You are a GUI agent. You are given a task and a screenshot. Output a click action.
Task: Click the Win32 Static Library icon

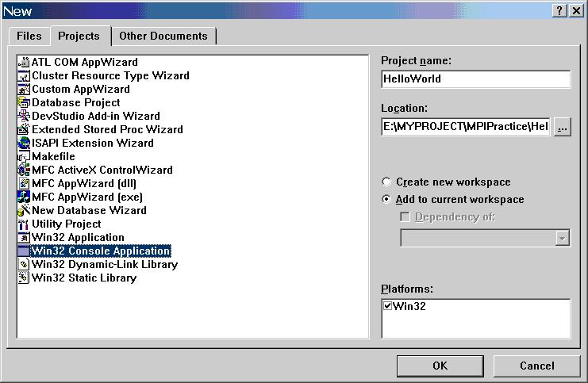pyautogui.click(x=24, y=278)
